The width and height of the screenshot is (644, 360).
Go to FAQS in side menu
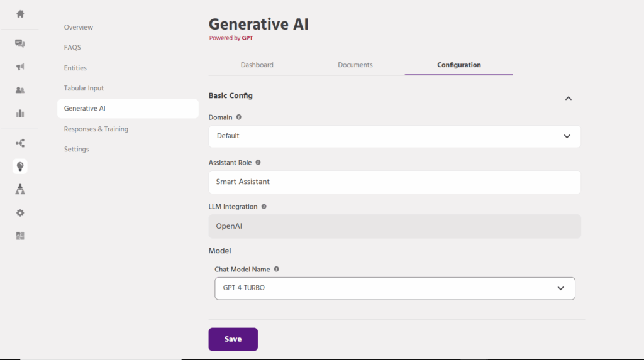72,48
